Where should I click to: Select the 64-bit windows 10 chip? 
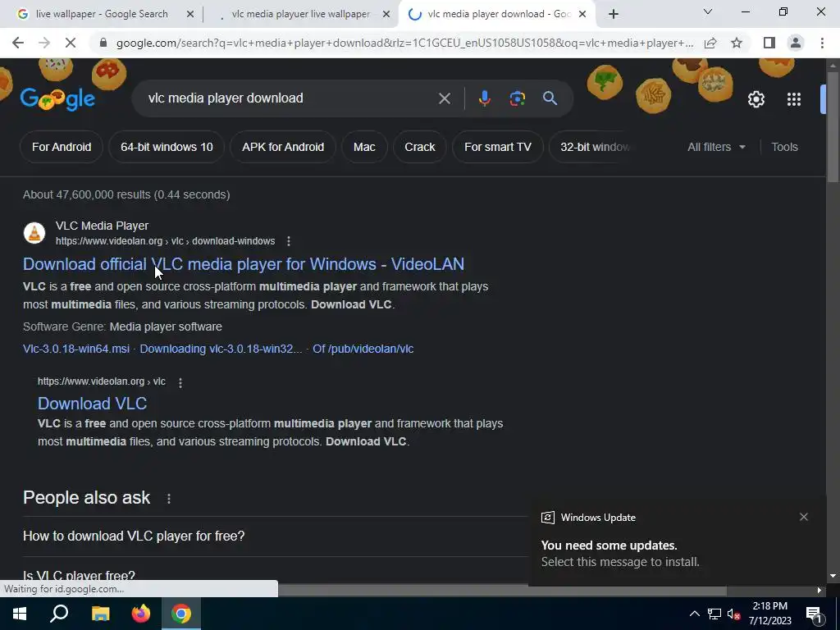click(167, 147)
